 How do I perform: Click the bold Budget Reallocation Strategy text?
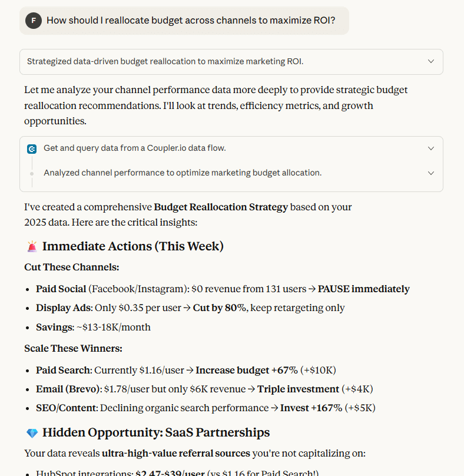click(221, 207)
